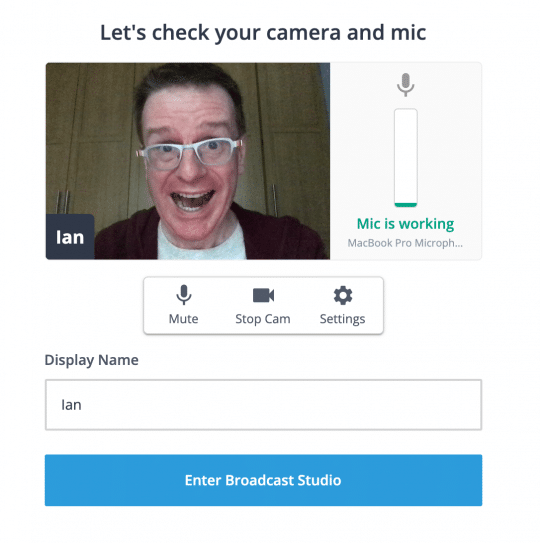Click the gray microphone icon above the level meter

405,85
